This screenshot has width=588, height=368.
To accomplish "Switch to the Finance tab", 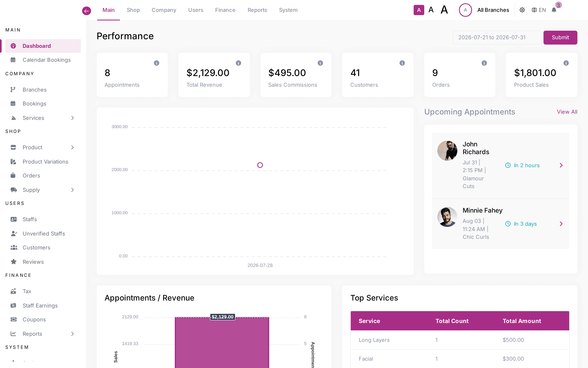I will click(x=225, y=10).
